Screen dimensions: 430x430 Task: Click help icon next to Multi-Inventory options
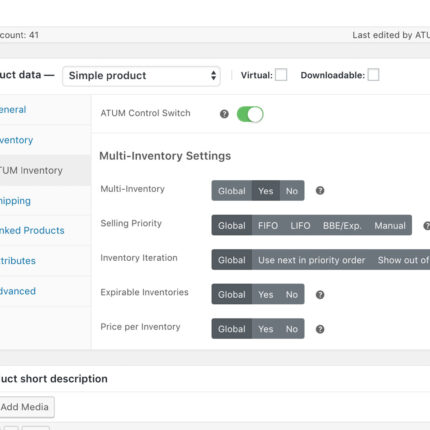[320, 191]
